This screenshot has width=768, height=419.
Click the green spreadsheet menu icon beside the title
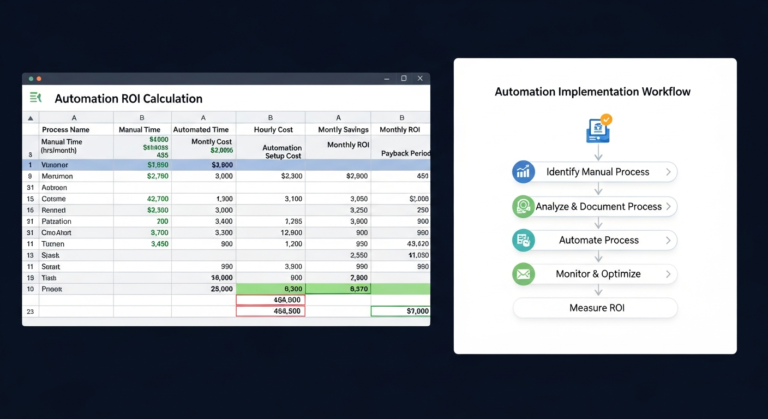pyautogui.click(x=35, y=98)
